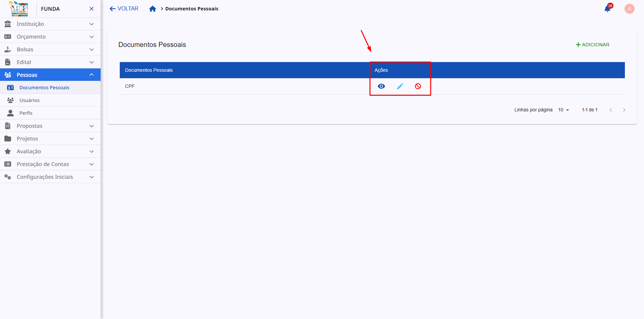The height and width of the screenshot is (319, 644).
Task: Open the notifications bell
Action: click(607, 9)
